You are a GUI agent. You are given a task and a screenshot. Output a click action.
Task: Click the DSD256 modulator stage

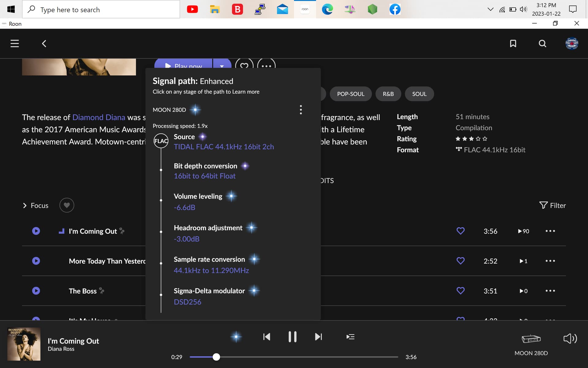coord(187,302)
